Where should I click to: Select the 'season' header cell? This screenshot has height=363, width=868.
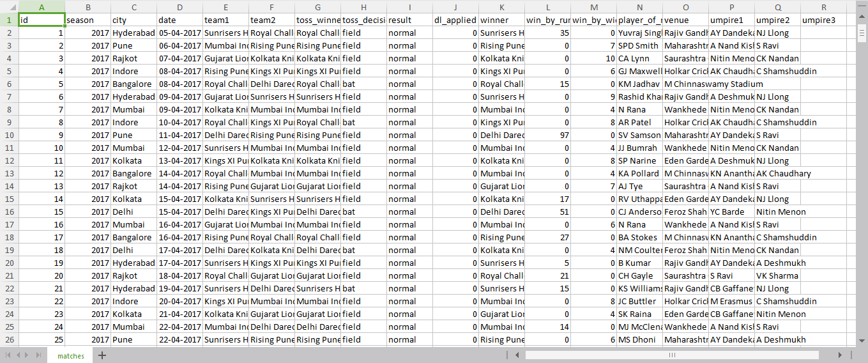[88, 20]
